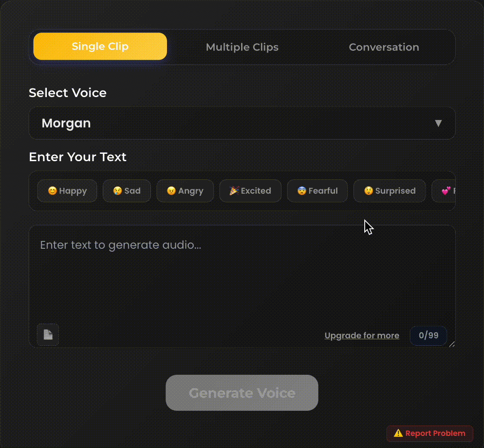The width and height of the screenshot is (484, 448).
Task: Open the Upgrade for more link
Action: (362, 335)
